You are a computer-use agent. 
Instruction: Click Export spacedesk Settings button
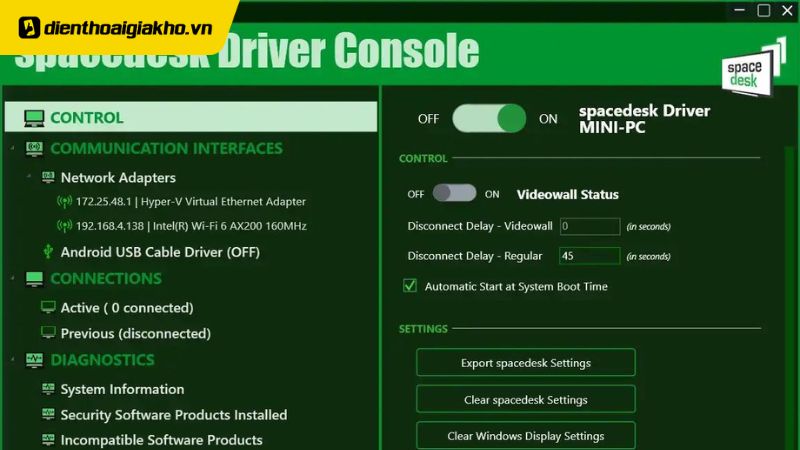click(526, 362)
